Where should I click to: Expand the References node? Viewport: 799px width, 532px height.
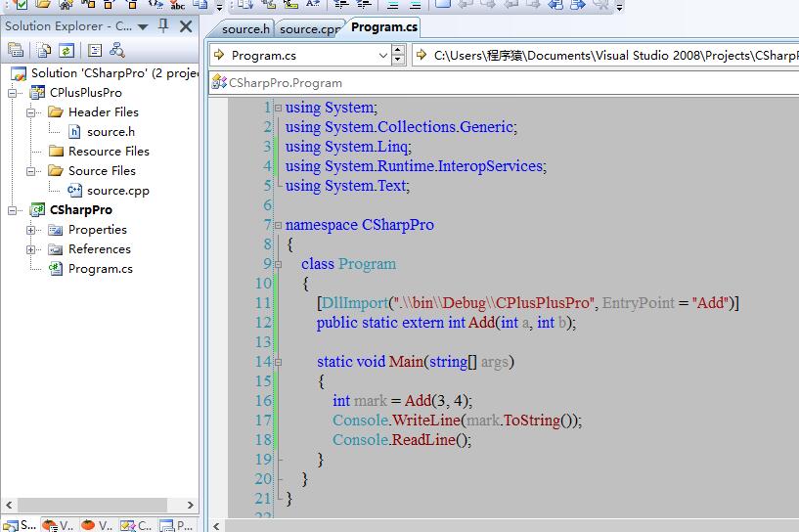[30, 249]
